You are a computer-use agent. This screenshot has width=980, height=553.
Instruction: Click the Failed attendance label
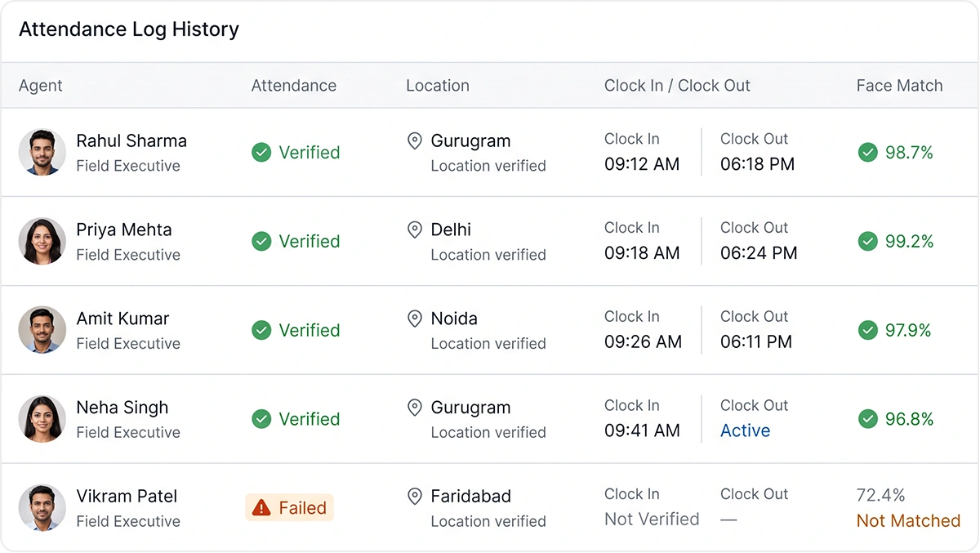tap(302, 508)
